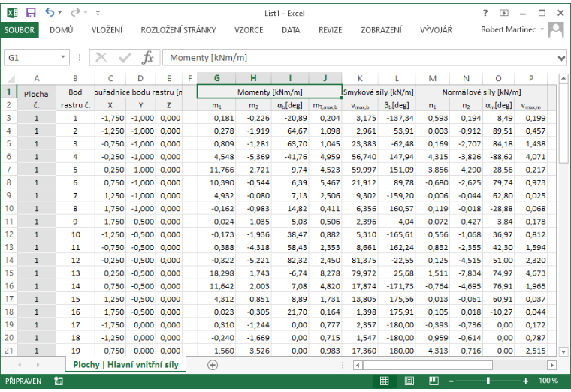Open the DATA ribbon tab
This screenshot has height=392, width=571.
pyautogui.click(x=291, y=30)
